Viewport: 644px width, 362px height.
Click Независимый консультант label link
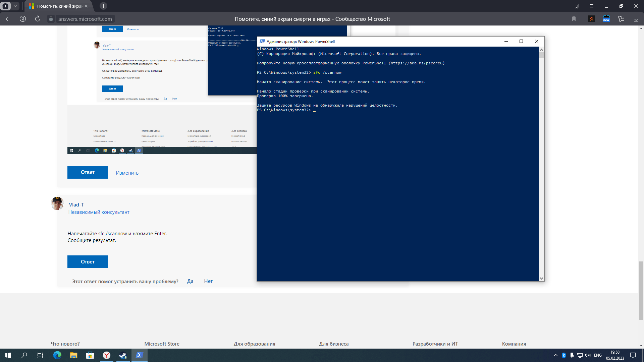tap(99, 212)
